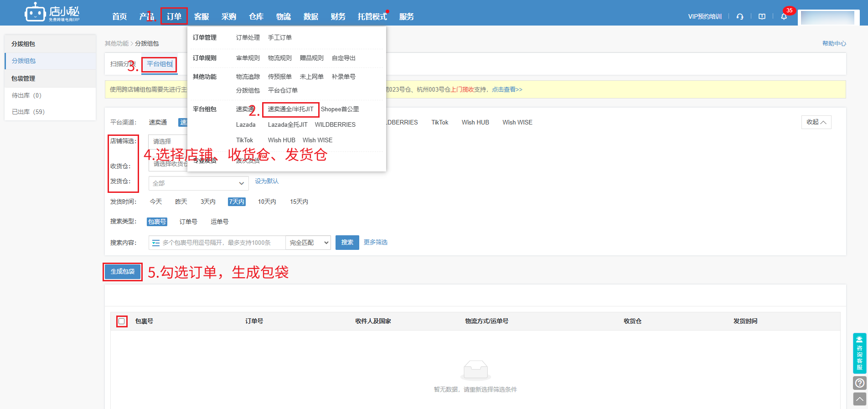868x409 pixels.
Task: Select 审单规则 in dropdown menu
Action: (248, 58)
